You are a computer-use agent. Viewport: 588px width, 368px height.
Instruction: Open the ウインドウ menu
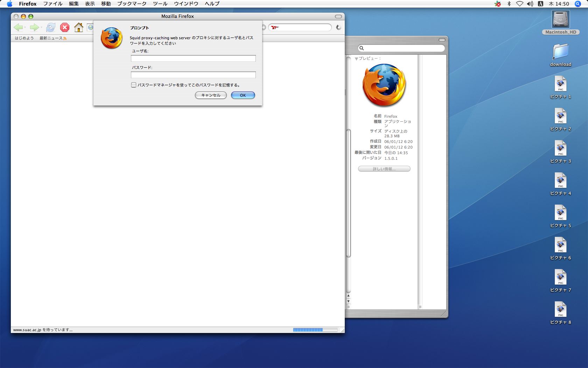[186, 4]
